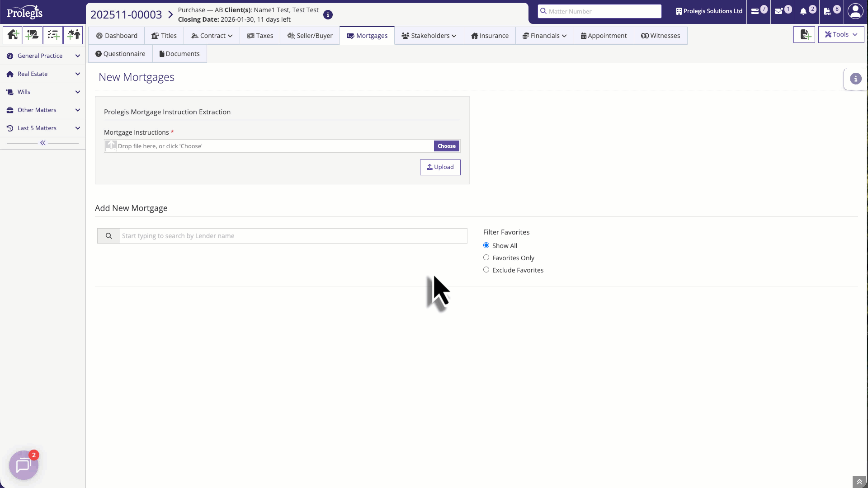Click the lender name search field
The width and height of the screenshot is (868, 488).
click(x=293, y=235)
